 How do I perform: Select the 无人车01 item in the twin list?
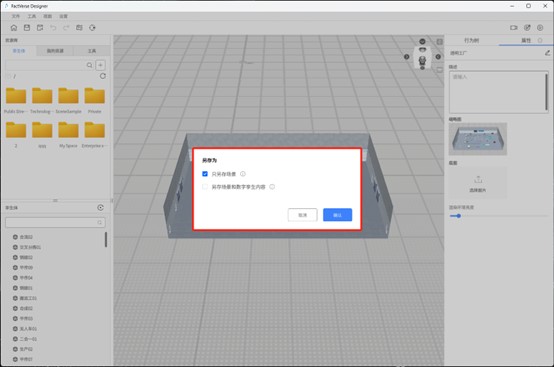coord(28,329)
